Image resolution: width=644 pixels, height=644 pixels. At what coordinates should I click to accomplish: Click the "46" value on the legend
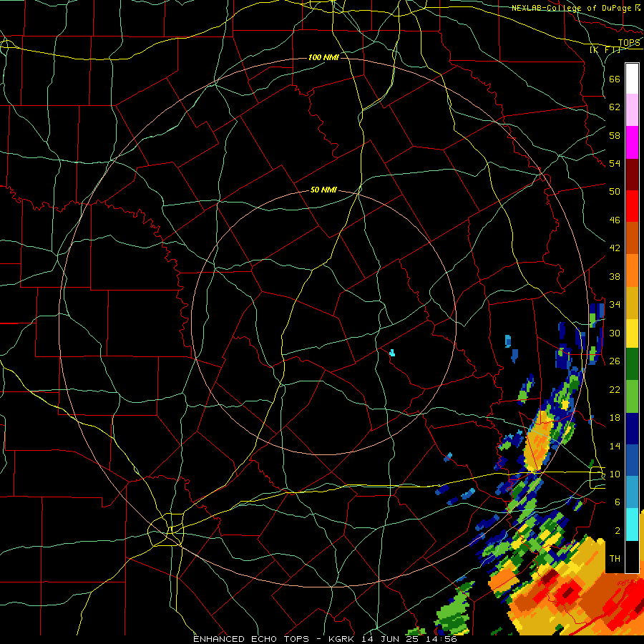tap(615, 220)
